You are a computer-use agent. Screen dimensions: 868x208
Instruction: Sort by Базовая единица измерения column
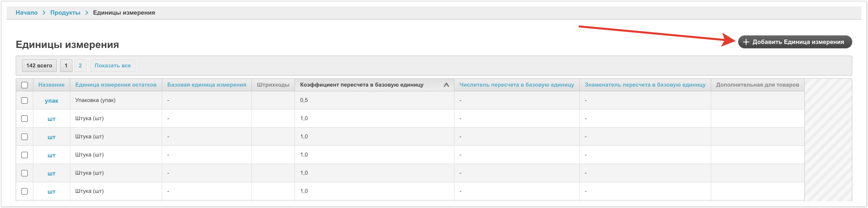tap(207, 85)
